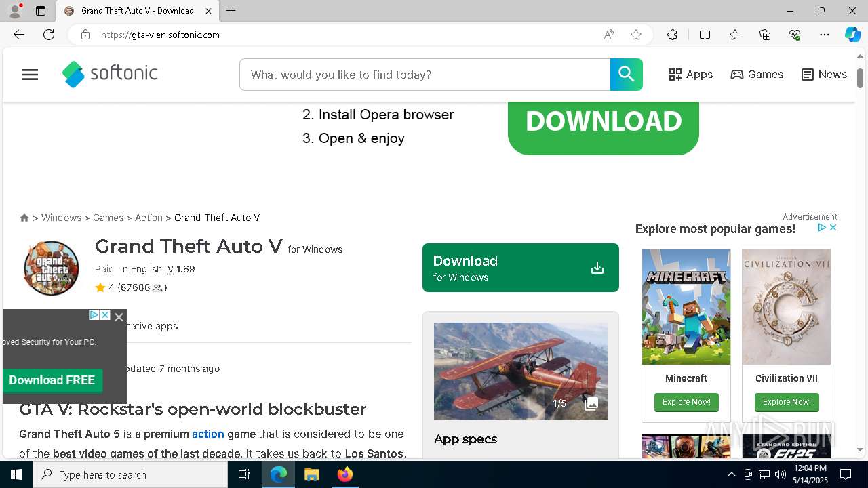Click the Minecraft game cover
The width and height of the screenshot is (868, 488).
(686, 306)
